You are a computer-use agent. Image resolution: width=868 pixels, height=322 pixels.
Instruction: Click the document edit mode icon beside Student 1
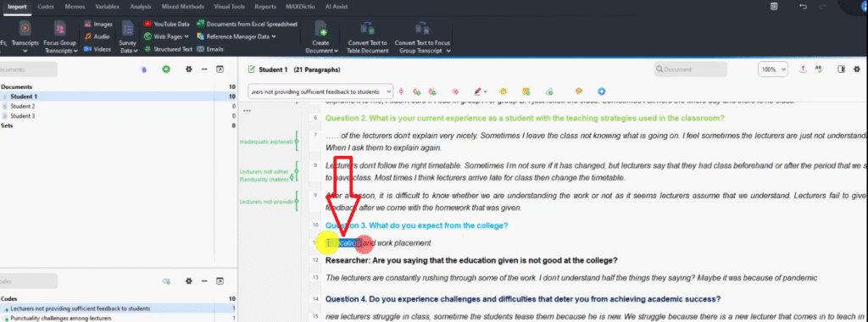252,69
